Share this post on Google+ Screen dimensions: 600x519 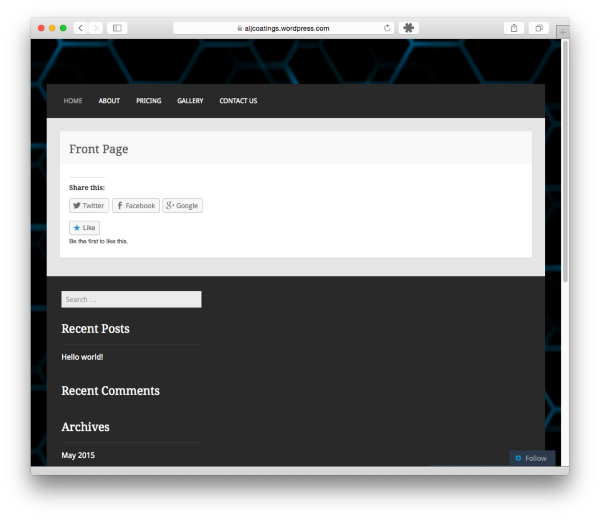[182, 206]
